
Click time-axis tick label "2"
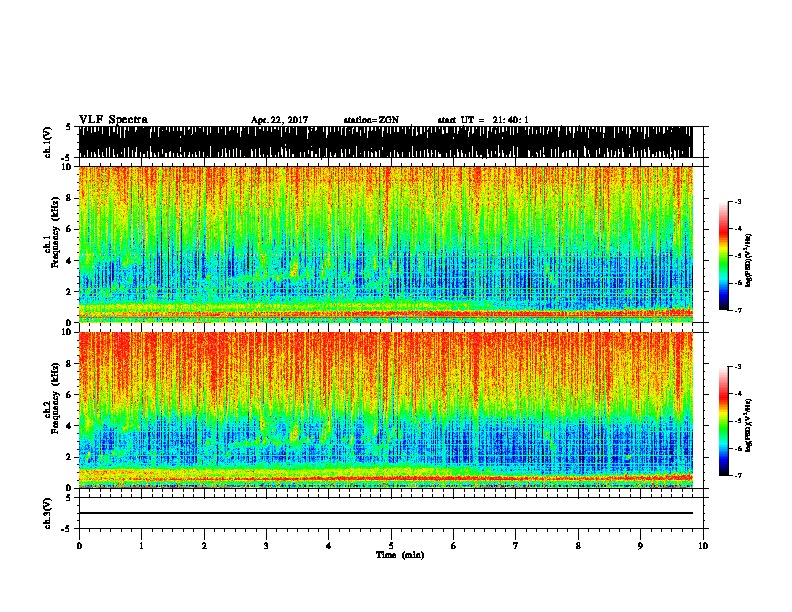click(x=204, y=546)
